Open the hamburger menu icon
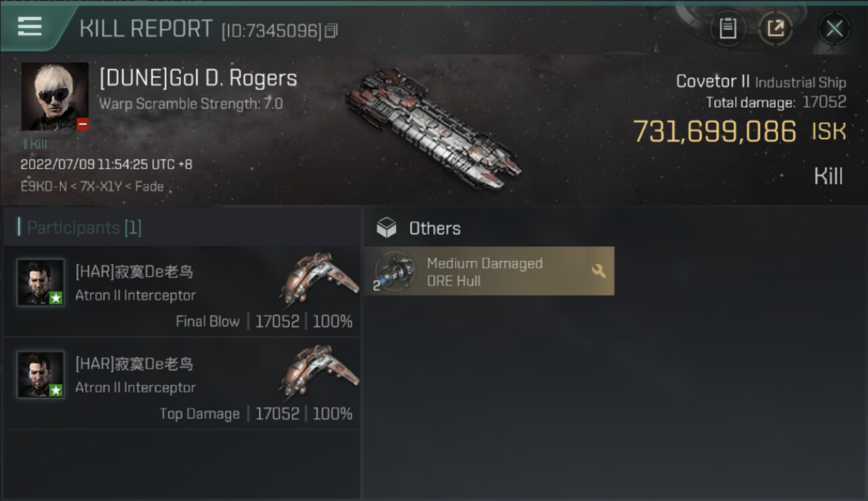Image resolution: width=868 pixels, height=501 pixels. 30,27
